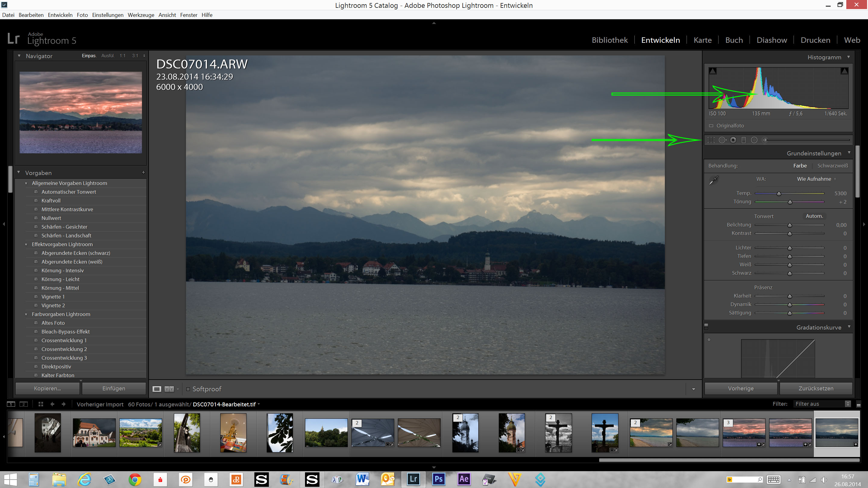This screenshot has width=868, height=488.
Task: Set treatment to Farbe
Action: (x=800, y=166)
